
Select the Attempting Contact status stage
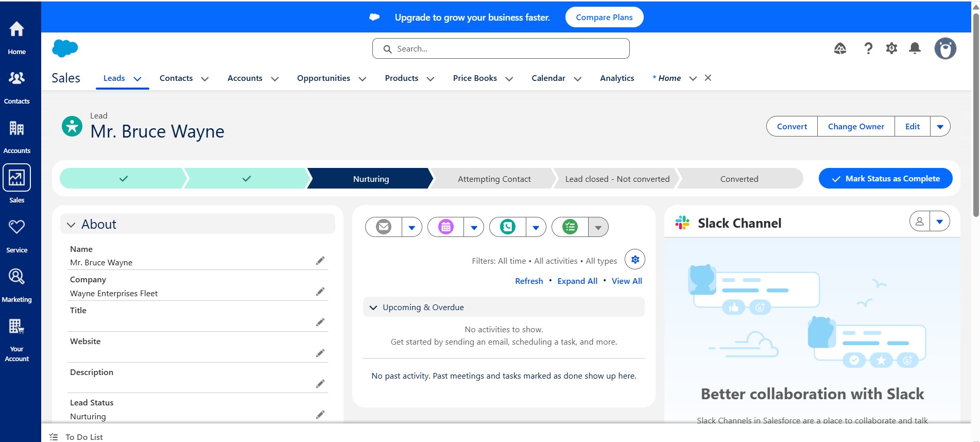pyautogui.click(x=494, y=179)
